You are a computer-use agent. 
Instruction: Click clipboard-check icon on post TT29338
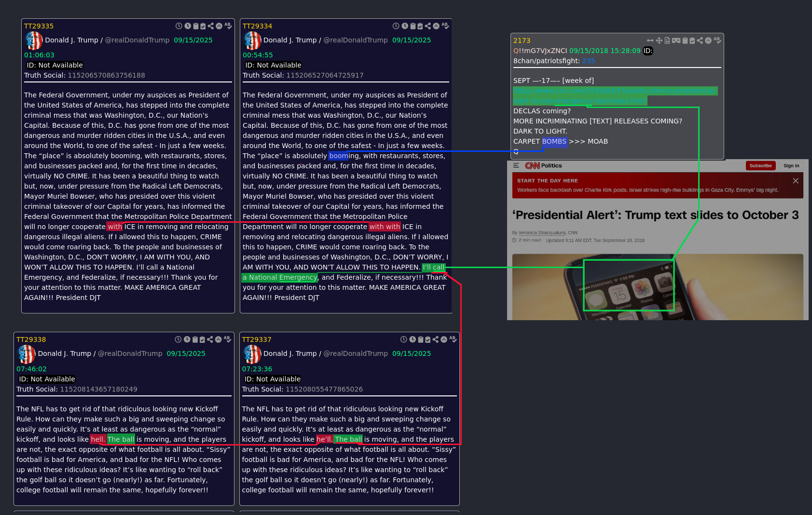pyautogui.click(x=202, y=339)
